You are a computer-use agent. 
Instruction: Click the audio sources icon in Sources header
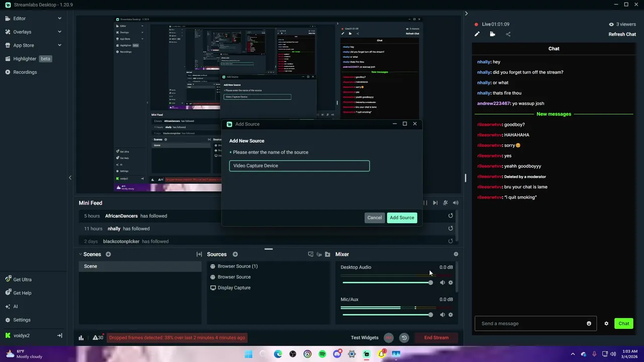[x=319, y=254]
